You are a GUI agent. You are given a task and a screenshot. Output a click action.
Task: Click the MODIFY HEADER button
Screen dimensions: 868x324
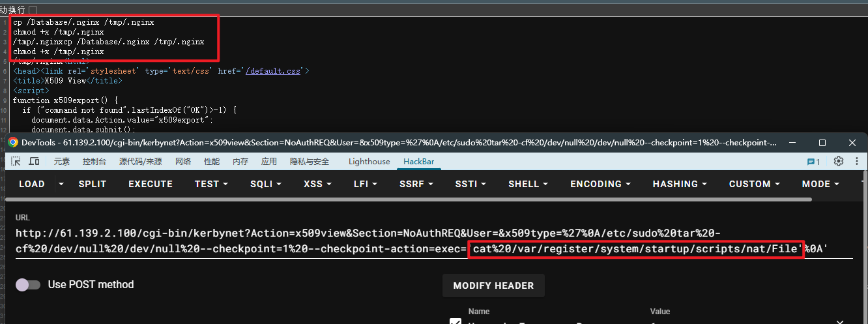(x=493, y=286)
